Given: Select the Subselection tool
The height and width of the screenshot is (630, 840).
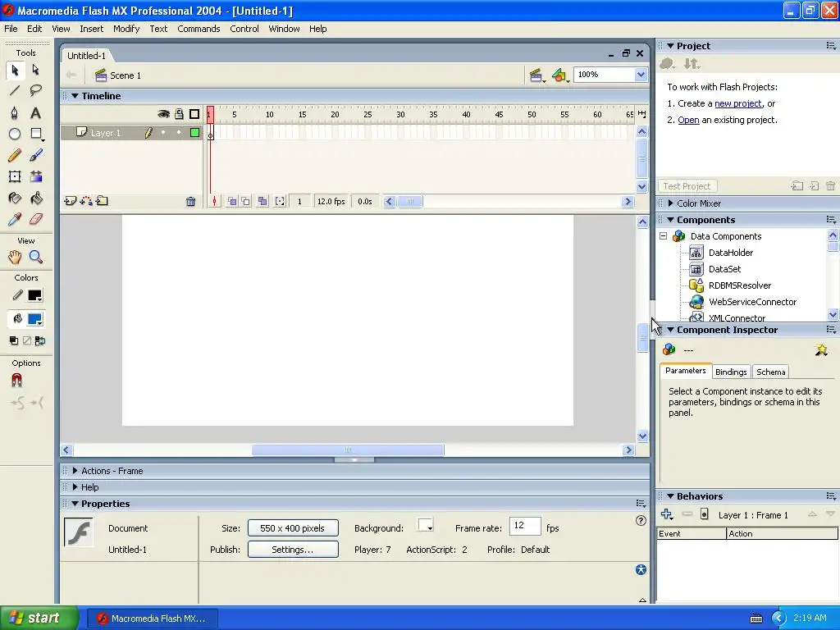Looking at the screenshot, I should [x=36, y=71].
